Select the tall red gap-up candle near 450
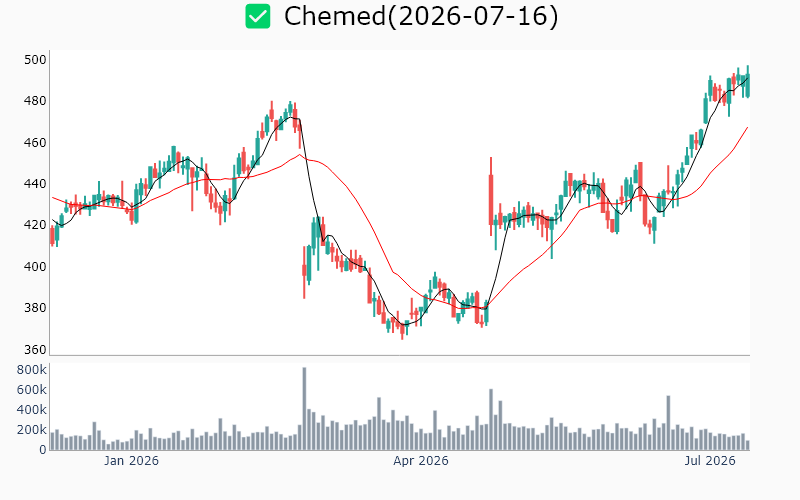This screenshot has height=500, width=800. 491,196
